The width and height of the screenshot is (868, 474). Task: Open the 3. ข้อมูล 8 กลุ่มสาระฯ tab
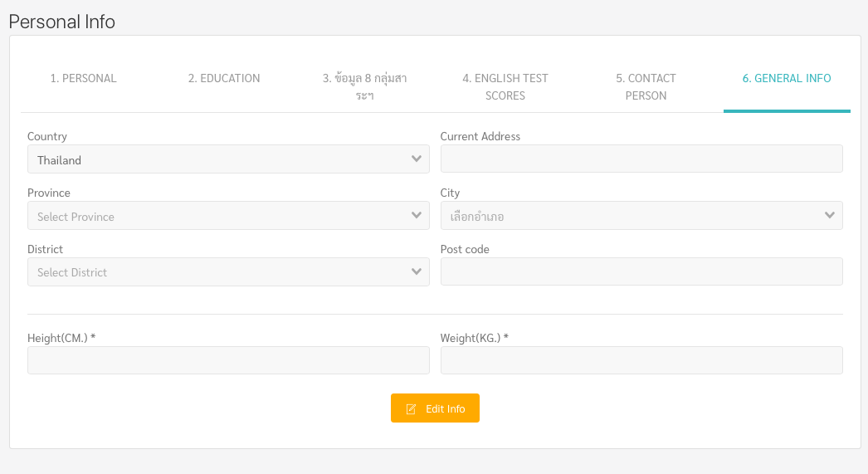click(365, 86)
